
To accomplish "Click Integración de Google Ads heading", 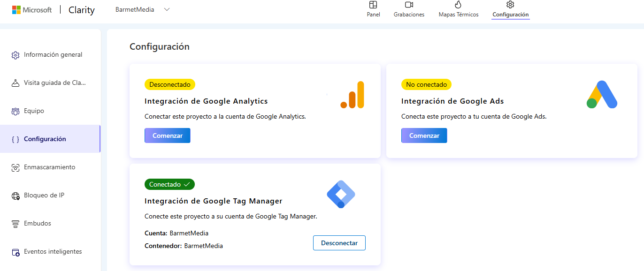I will click(452, 101).
